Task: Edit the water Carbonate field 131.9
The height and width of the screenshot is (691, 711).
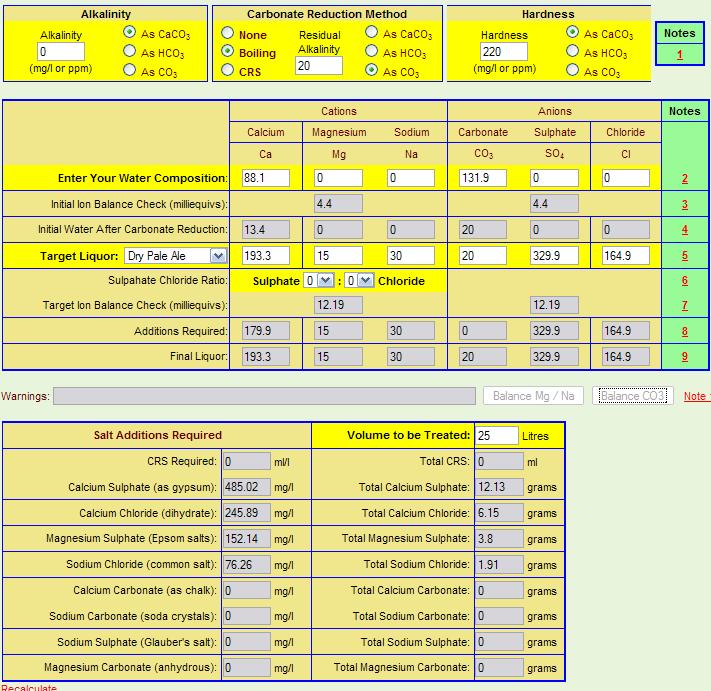Action: [x=483, y=178]
